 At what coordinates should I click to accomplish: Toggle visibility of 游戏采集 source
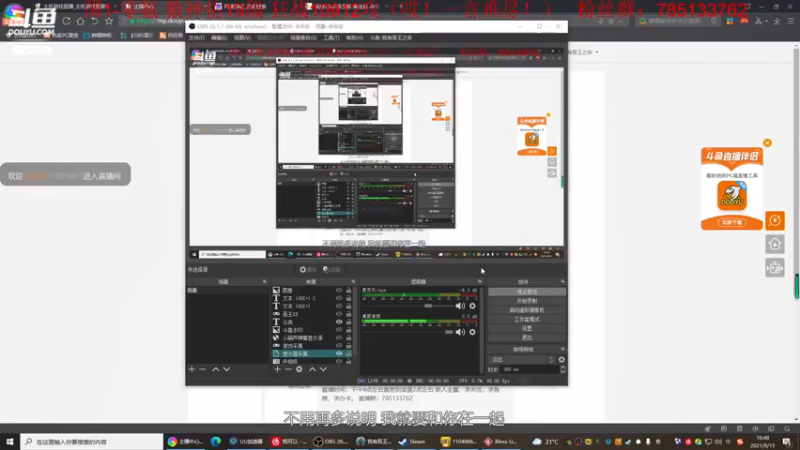point(339,345)
